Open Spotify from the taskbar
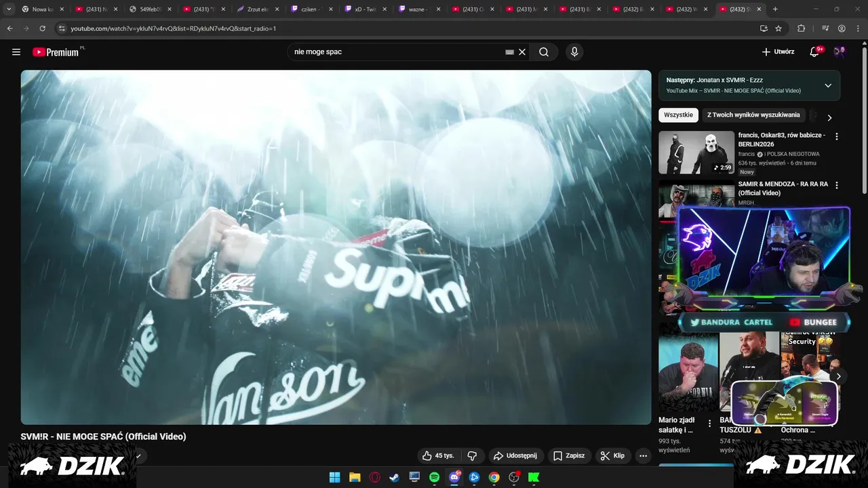The height and width of the screenshot is (488, 868). tap(434, 477)
